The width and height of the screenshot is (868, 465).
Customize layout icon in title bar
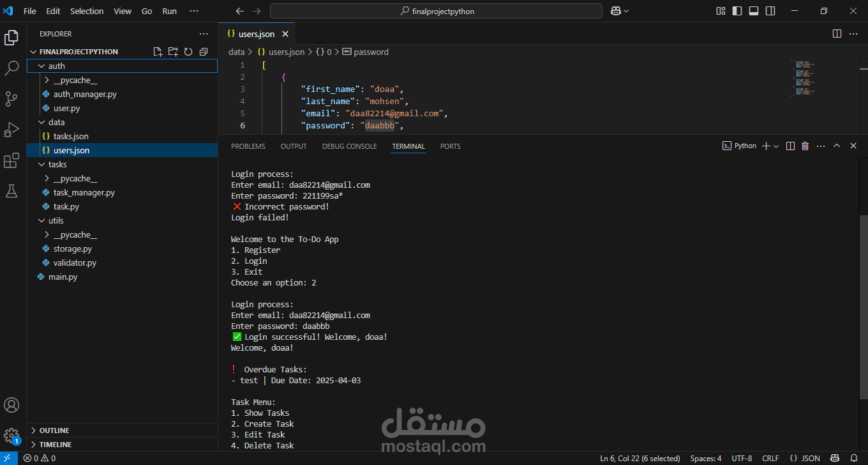point(721,11)
